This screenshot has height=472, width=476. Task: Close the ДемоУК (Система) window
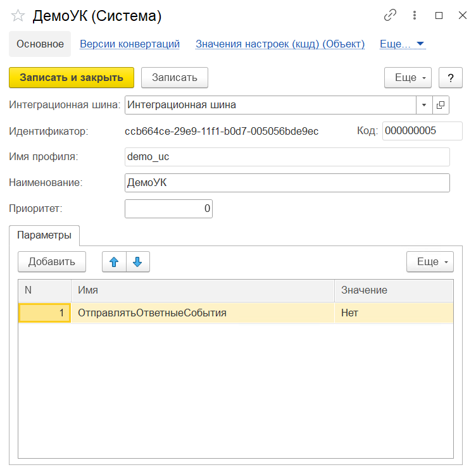pos(462,15)
